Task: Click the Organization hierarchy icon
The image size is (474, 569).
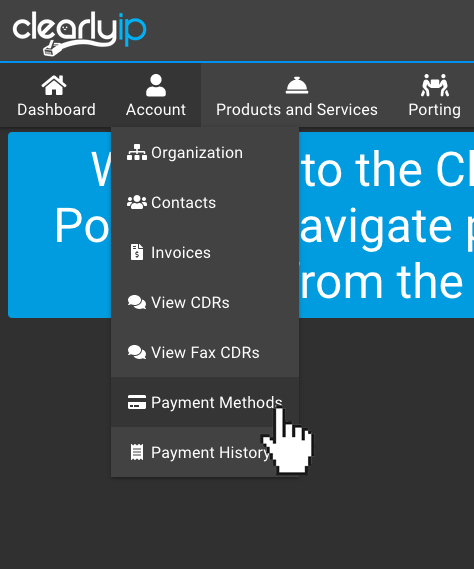Action: 137,152
